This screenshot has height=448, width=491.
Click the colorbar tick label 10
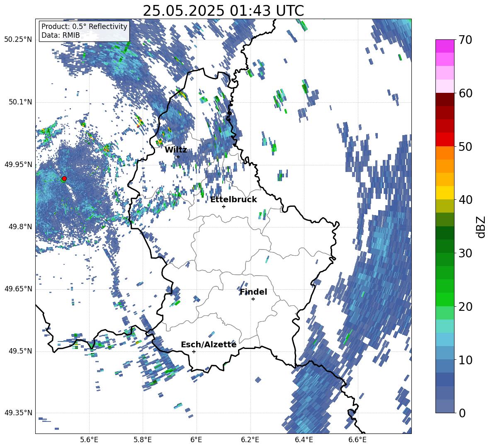pyautogui.click(x=465, y=360)
